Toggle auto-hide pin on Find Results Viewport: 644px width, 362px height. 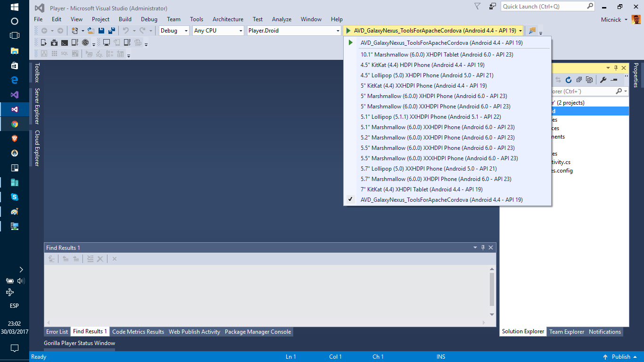coord(483,247)
